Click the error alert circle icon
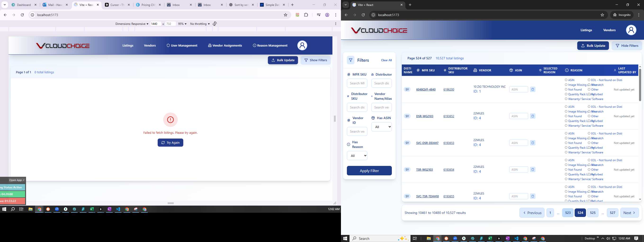This screenshot has height=242, width=644. click(x=170, y=120)
